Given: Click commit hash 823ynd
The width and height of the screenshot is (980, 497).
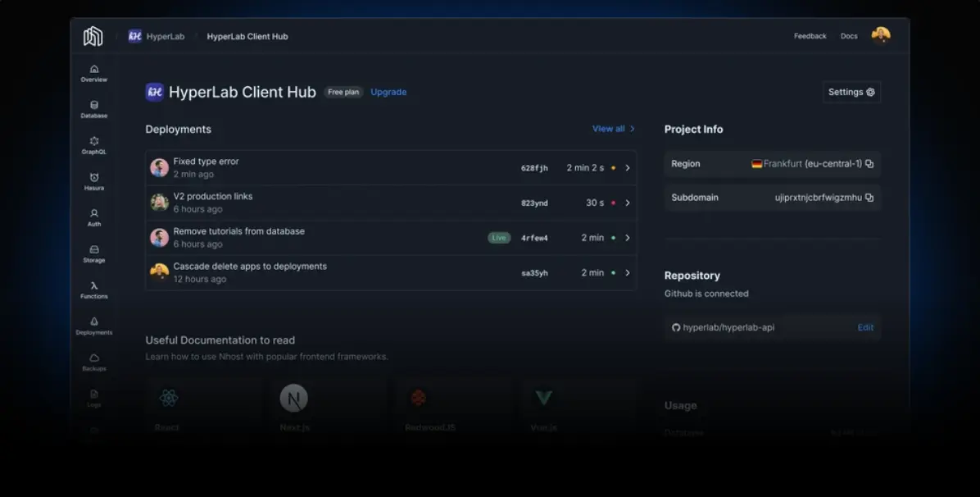Looking at the screenshot, I should click(534, 203).
